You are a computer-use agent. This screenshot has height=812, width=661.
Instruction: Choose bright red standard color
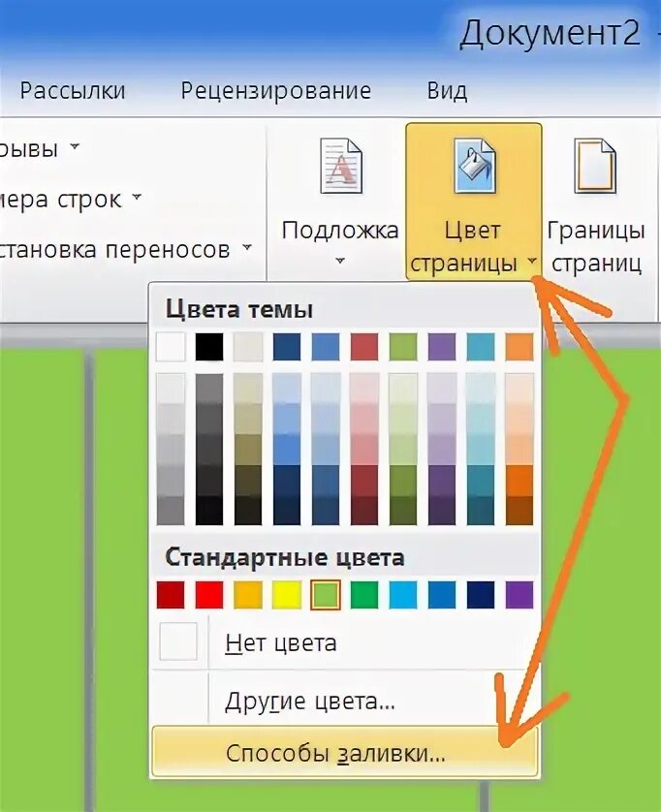pos(209,595)
